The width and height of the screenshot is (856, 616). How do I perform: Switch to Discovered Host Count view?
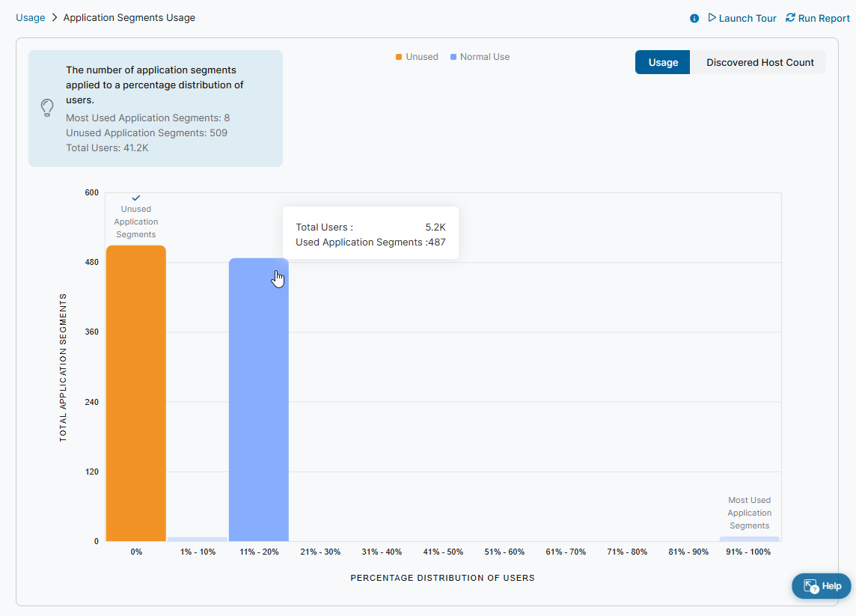pyautogui.click(x=759, y=63)
